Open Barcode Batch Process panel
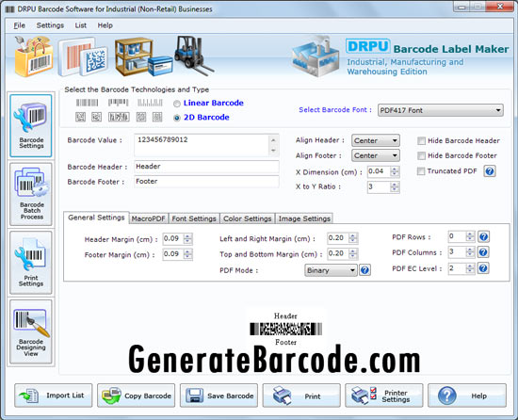The width and height of the screenshot is (518, 420). [x=31, y=194]
